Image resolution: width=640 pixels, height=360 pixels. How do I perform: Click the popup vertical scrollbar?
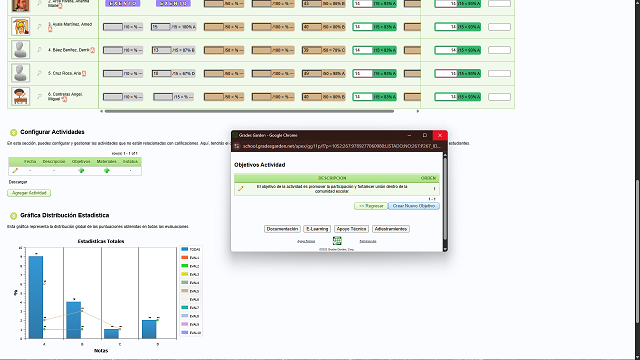coord(445,198)
